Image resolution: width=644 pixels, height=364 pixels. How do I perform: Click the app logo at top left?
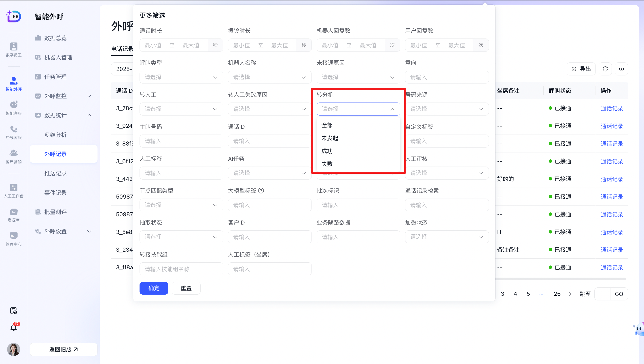tap(13, 16)
